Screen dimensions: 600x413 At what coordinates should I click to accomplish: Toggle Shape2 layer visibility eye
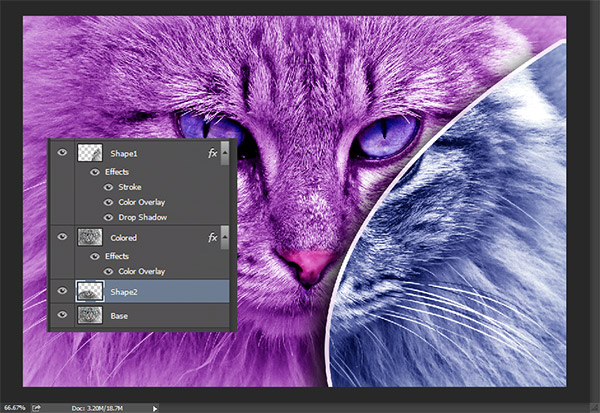coord(64,290)
